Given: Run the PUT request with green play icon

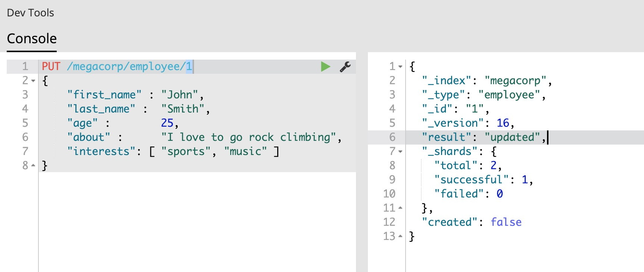Looking at the screenshot, I should [x=326, y=67].
